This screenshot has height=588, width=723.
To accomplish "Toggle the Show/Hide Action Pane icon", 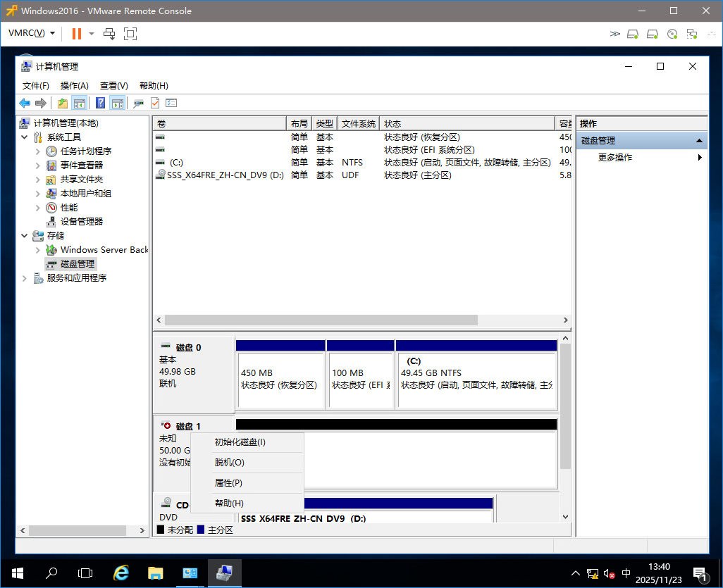I will (x=118, y=104).
